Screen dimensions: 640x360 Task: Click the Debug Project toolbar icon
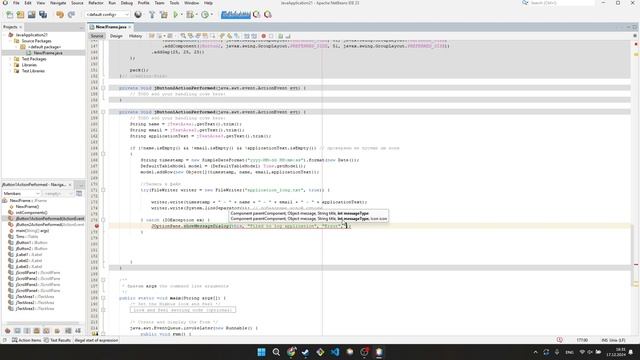189,15
